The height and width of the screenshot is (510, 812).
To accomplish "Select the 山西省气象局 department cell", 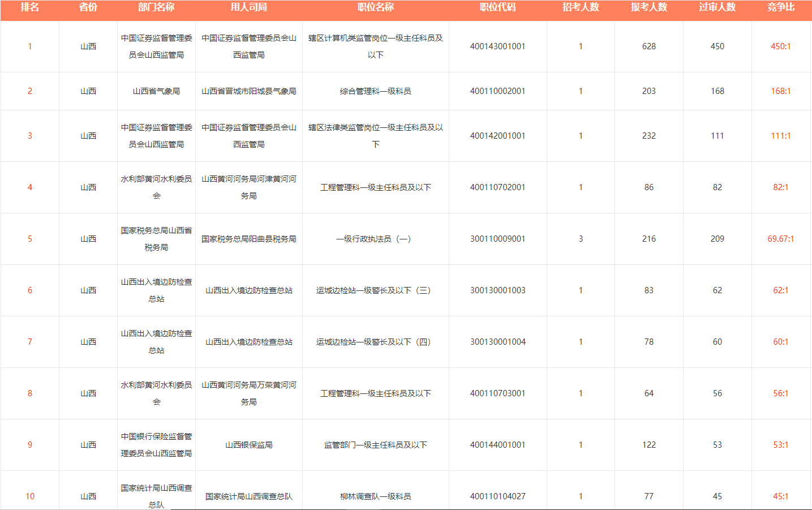I will (156, 91).
